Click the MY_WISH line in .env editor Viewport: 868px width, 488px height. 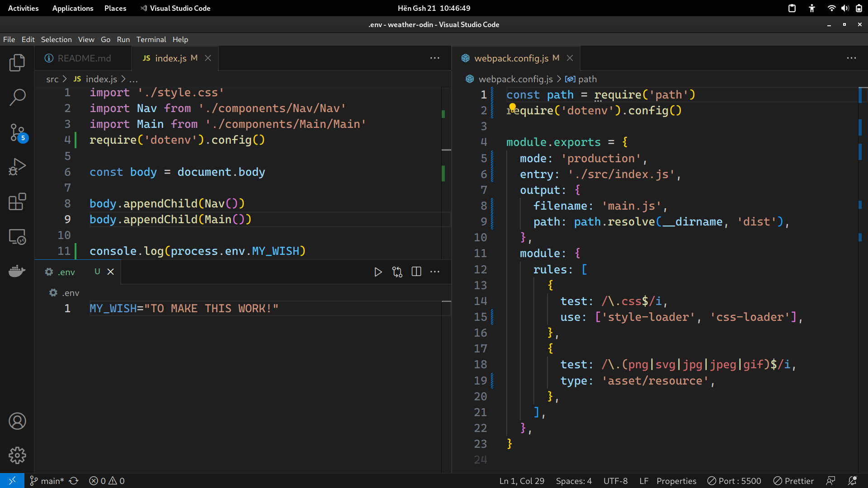[184, 309]
